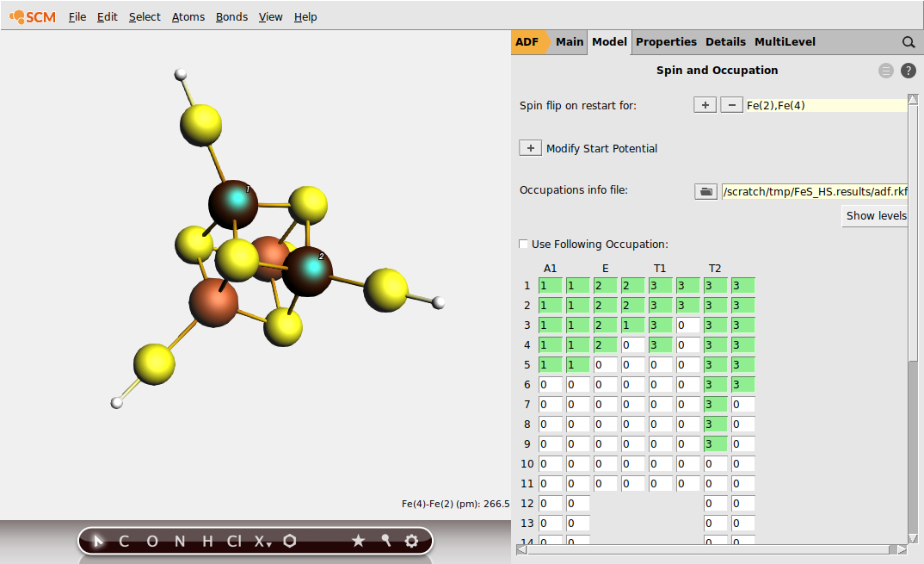Open the ADF method selector
Screen dimensions: 924x564
(528, 41)
